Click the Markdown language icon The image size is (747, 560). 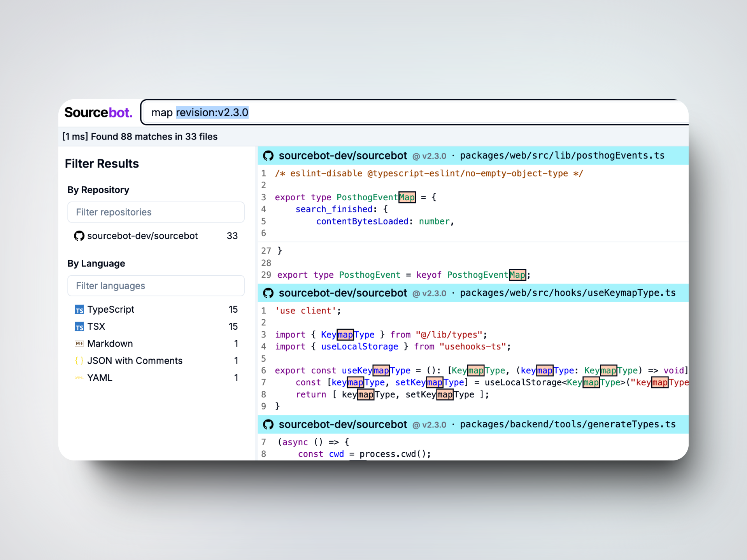point(79,344)
